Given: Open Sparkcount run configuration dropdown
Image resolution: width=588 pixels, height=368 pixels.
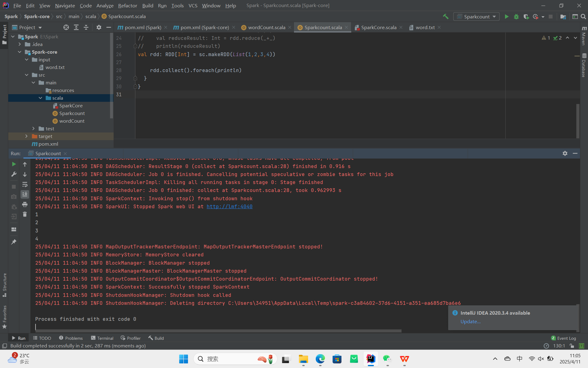Looking at the screenshot, I should [x=477, y=17].
